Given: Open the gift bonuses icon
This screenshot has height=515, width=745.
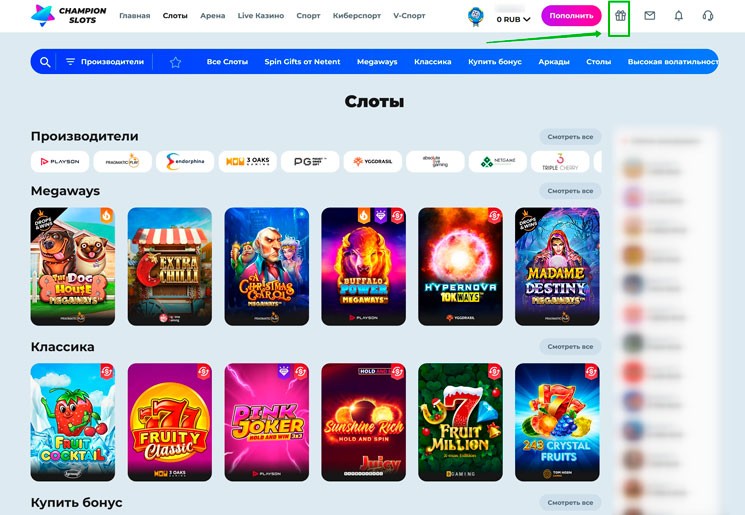Looking at the screenshot, I should click(x=620, y=16).
